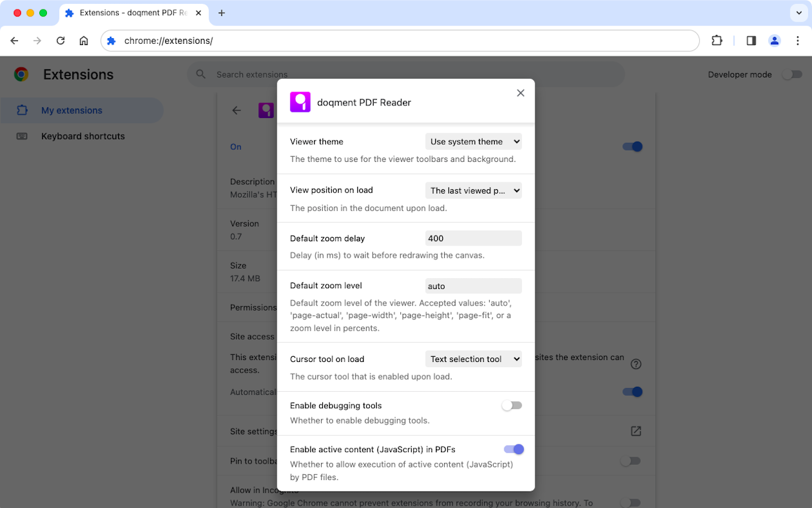Open the Cursor tool on load dropdown
The image size is (812, 508).
pyautogui.click(x=473, y=359)
